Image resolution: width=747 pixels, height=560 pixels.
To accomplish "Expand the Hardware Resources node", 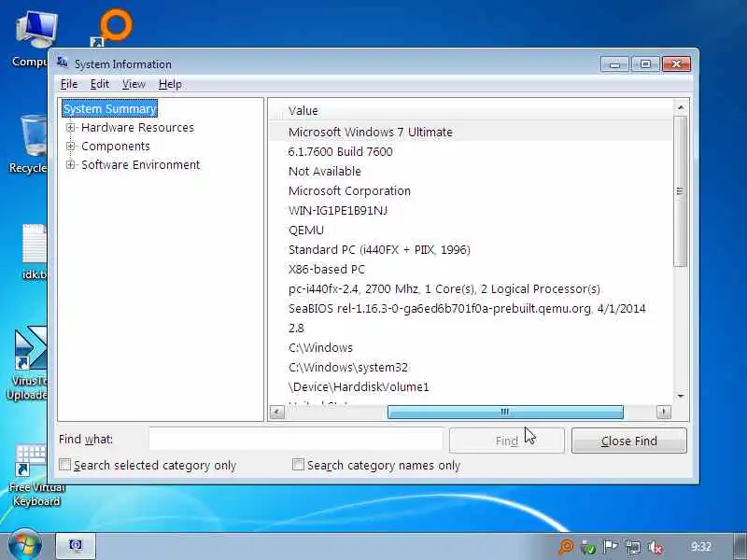I will point(71,127).
